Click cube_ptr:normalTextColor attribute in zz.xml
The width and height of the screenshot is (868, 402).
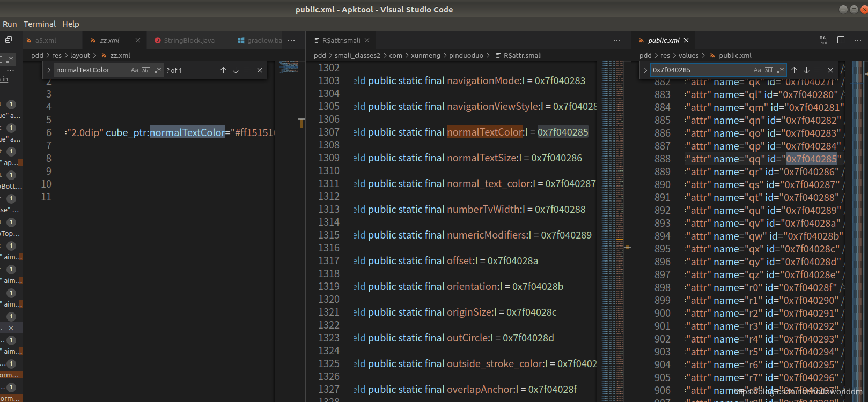(165, 132)
